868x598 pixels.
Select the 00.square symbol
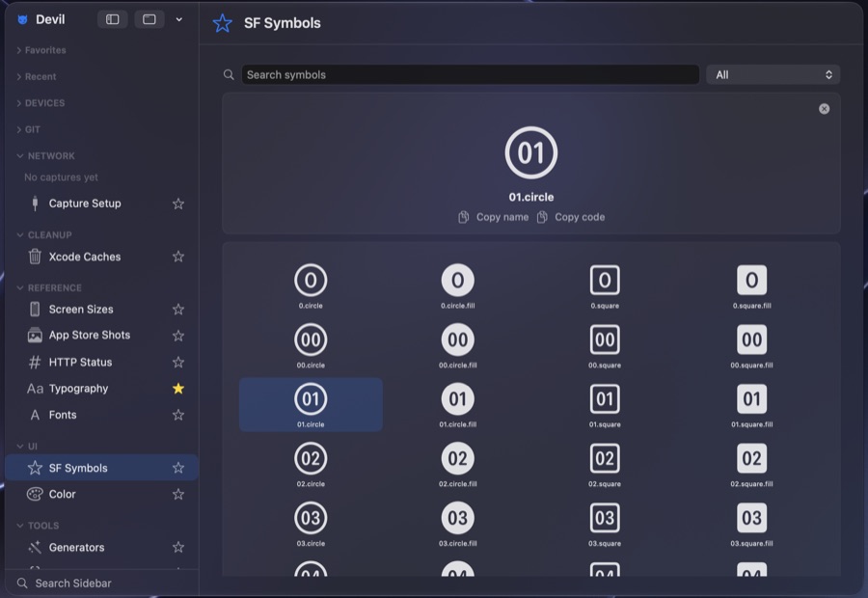tap(605, 345)
